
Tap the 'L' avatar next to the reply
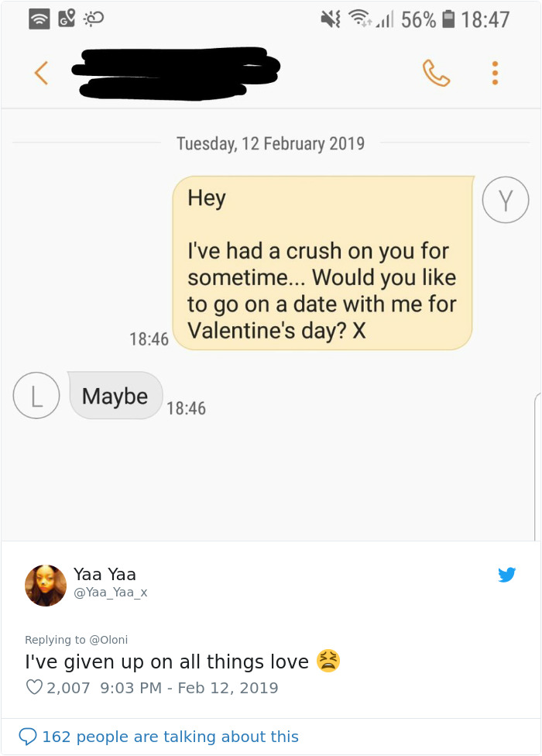[36, 395]
